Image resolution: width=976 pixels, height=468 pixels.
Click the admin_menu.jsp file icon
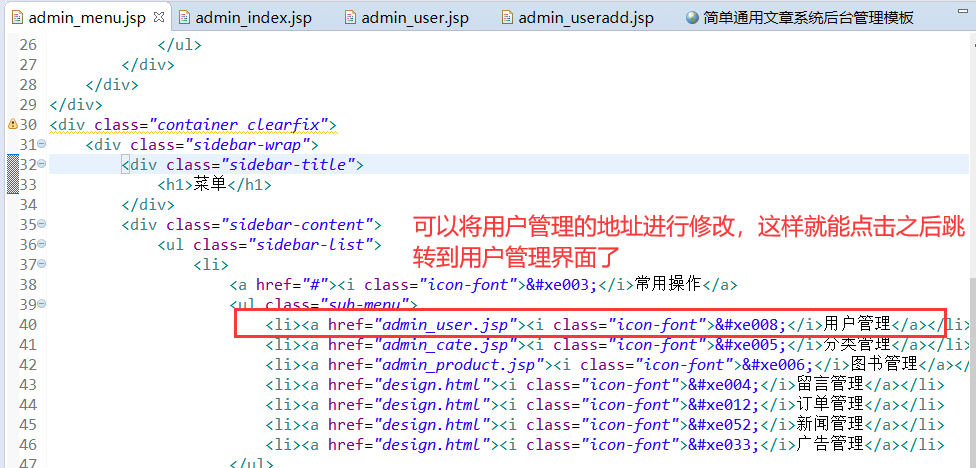(18, 17)
